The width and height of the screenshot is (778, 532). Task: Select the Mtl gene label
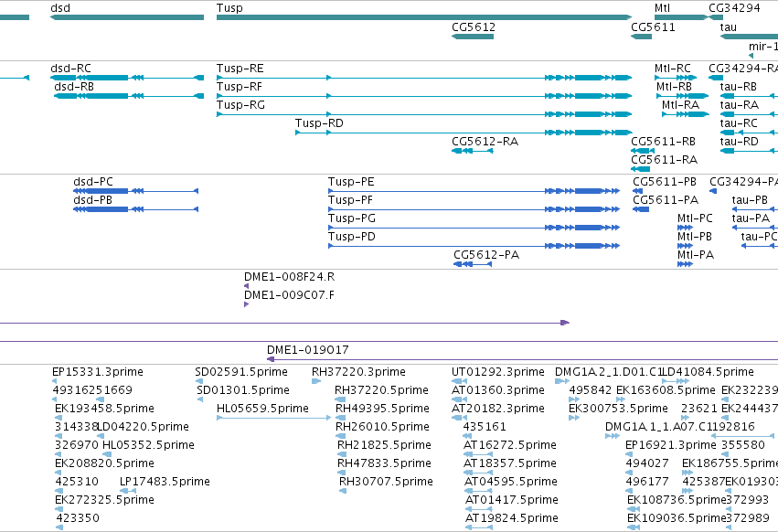pyautogui.click(x=662, y=8)
